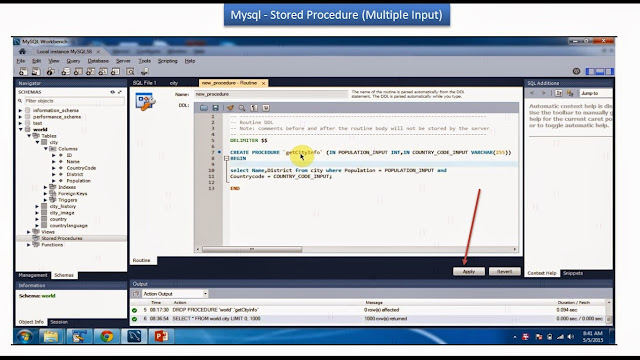Open the Scripting menu

pos(167,61)
